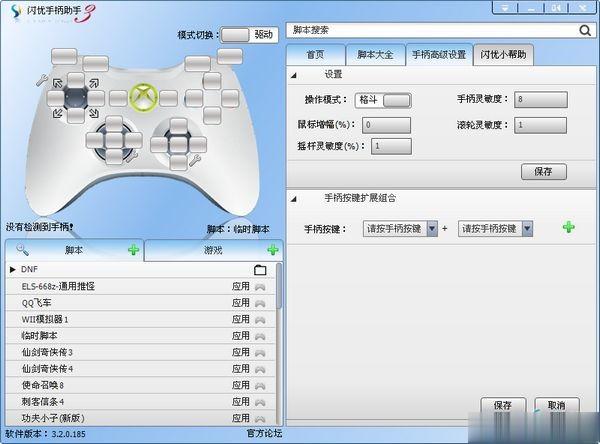
Task: Click the 摇杆灵敏度(%) value field
Action: (x=391, y=146)
